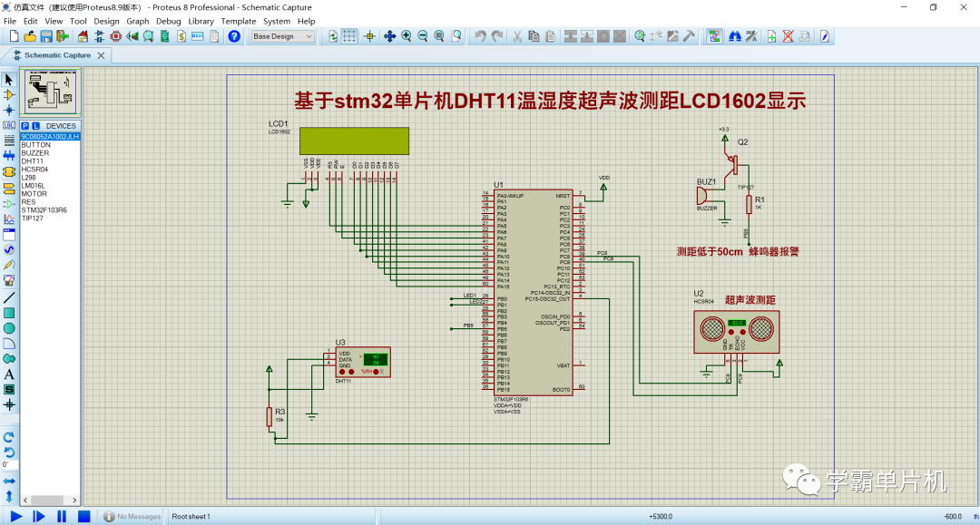Select the Voltage probe tool
Viewport: 980px width, 525px height.
(x=8, y=263)
